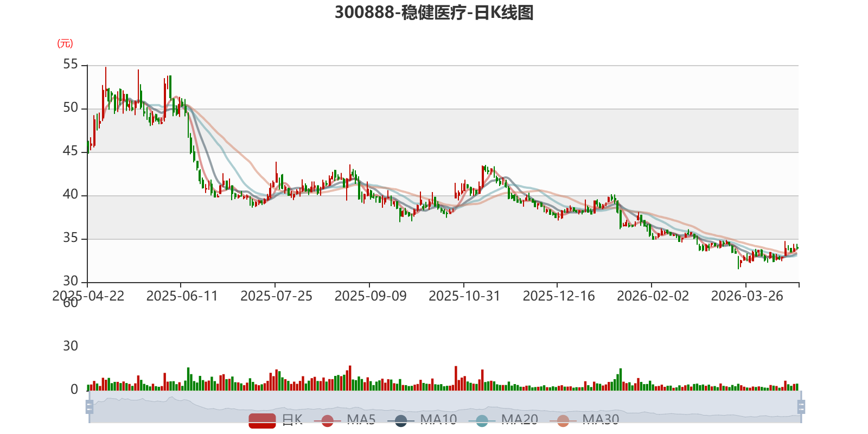868x434 pixels.
Task: Toggle MA20 series visibility in legend
Action: tap(503, 420)
